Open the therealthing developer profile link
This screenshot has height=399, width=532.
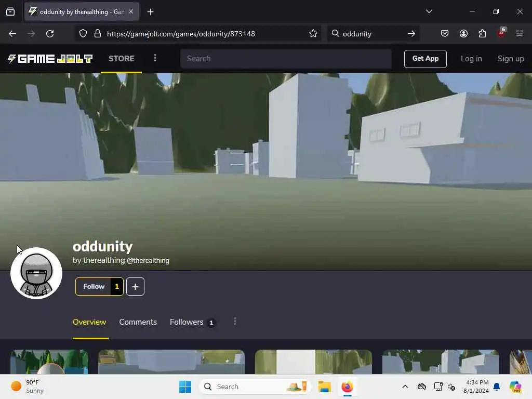coord(104,260)
